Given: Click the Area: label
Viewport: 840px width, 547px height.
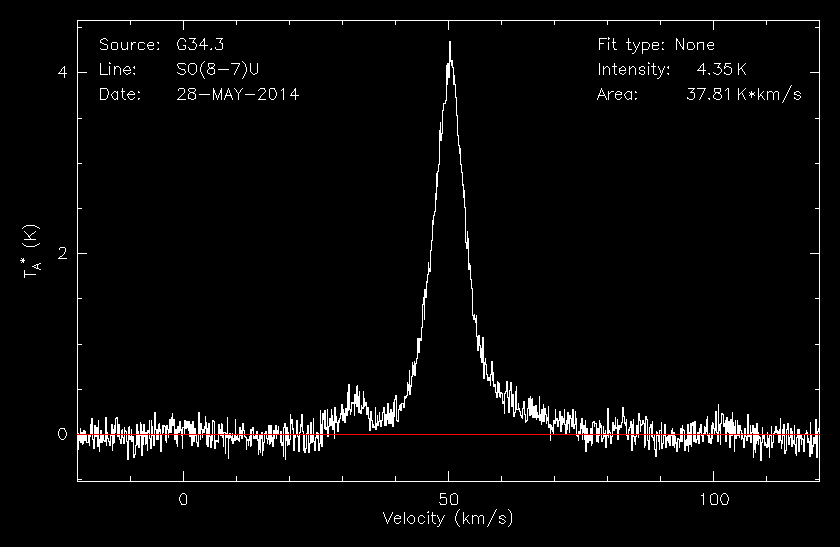Looking at the screenshot, I should coord(617,94).
